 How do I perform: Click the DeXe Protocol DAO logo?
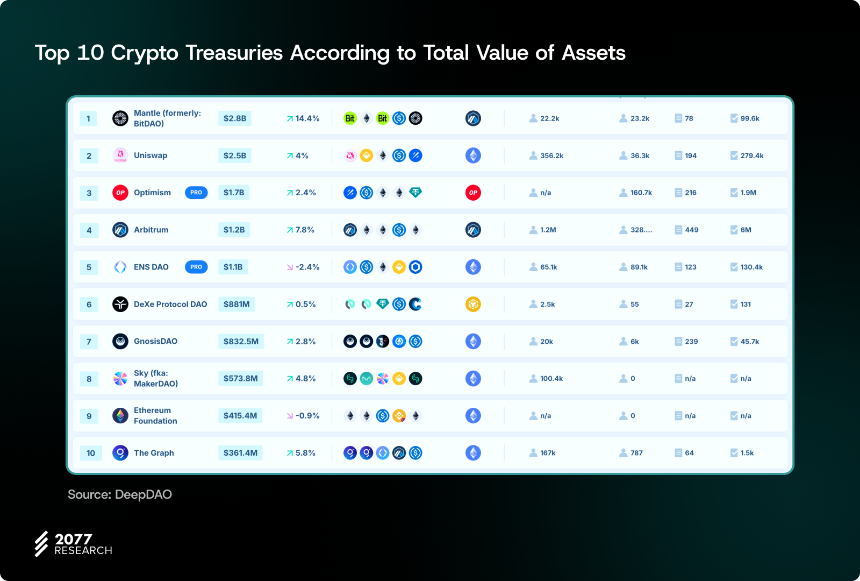[x=120, y=304]
